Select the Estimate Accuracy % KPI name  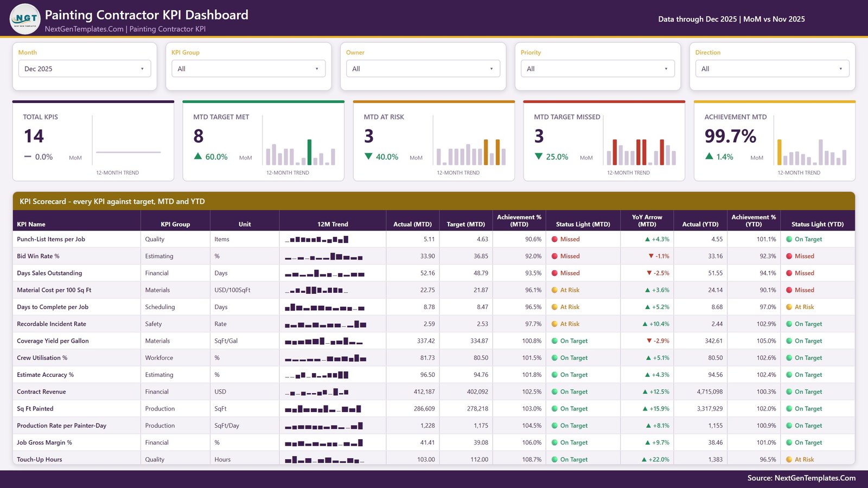[45, 375]
